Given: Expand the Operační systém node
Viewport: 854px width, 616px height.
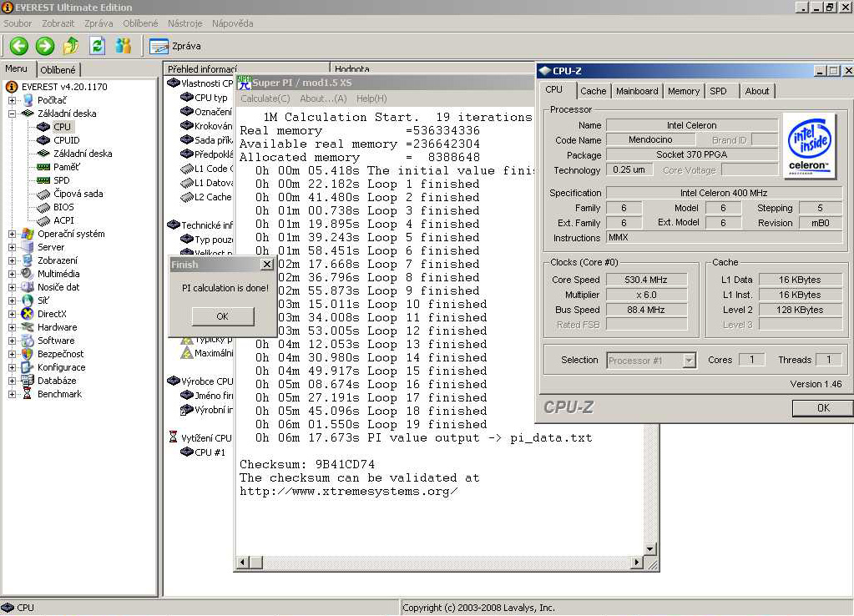Looking at the screenshot, I should (x=12, y=234).
